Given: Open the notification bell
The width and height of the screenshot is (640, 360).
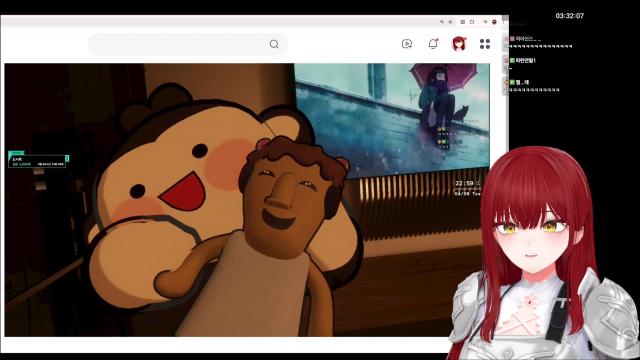Looking at the screenshot, I should 433,43.
